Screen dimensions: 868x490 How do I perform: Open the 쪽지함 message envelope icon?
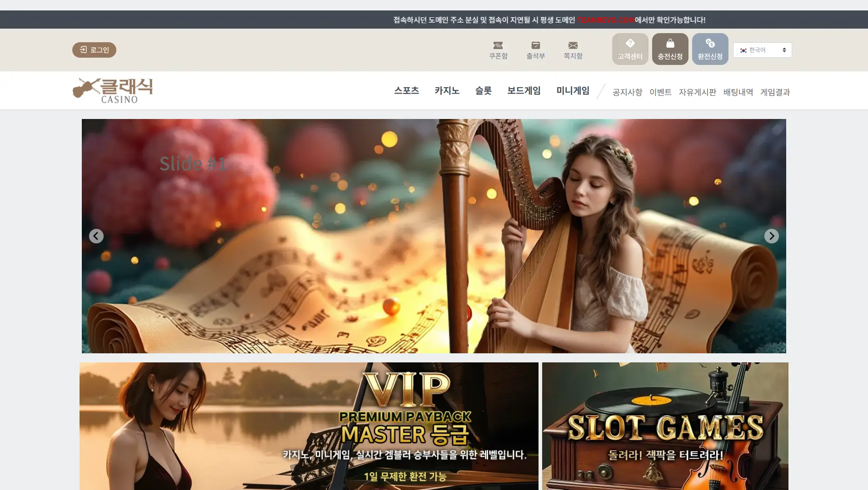coord(573,45)
